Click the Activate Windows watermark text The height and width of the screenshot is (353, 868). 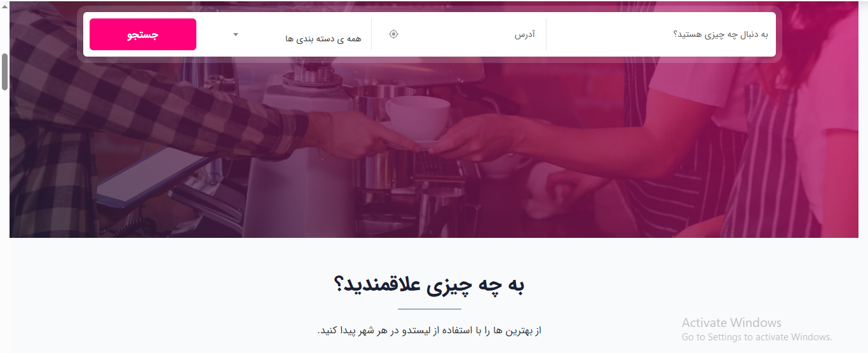731,322
